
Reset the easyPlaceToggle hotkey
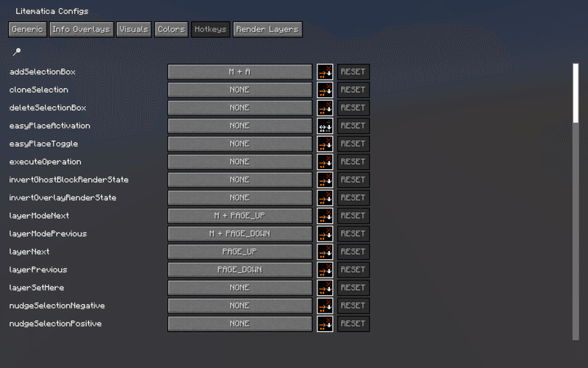pos(354,144)
